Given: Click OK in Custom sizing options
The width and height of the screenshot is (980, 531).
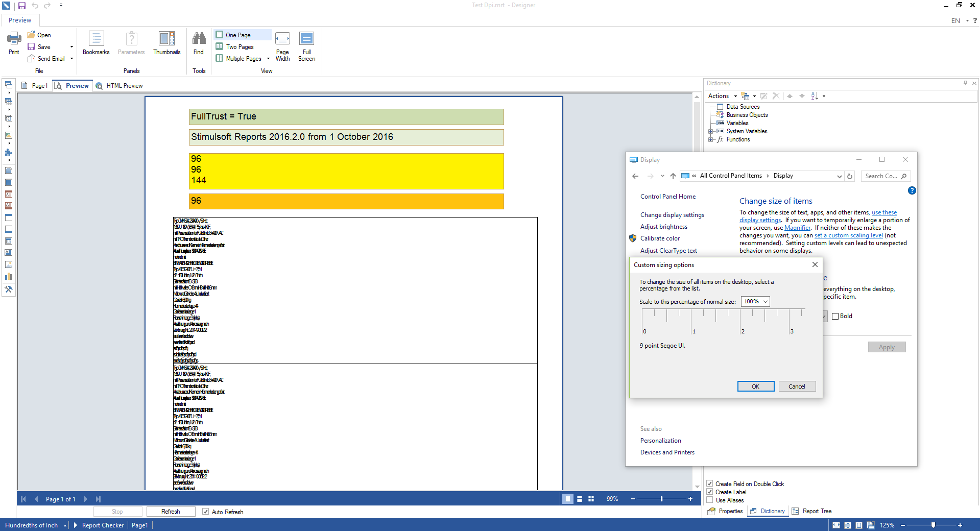Looking at the screenshot, I should (756, 387).
